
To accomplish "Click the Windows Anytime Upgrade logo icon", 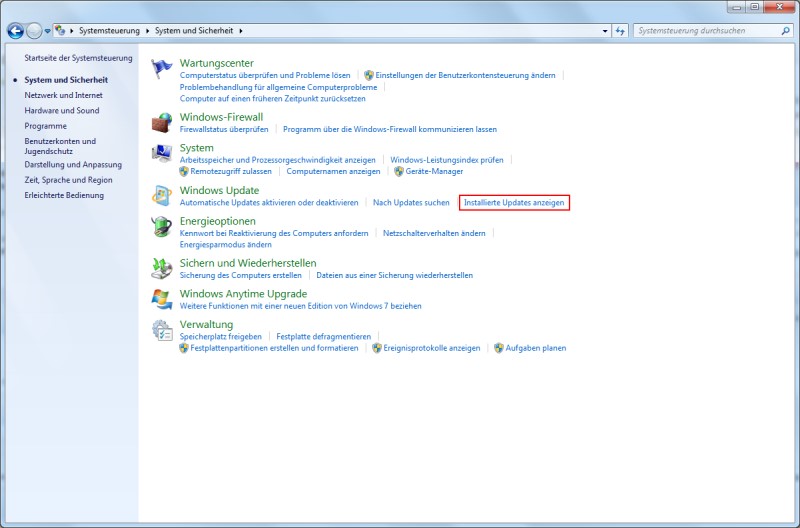I will [162, 299].
